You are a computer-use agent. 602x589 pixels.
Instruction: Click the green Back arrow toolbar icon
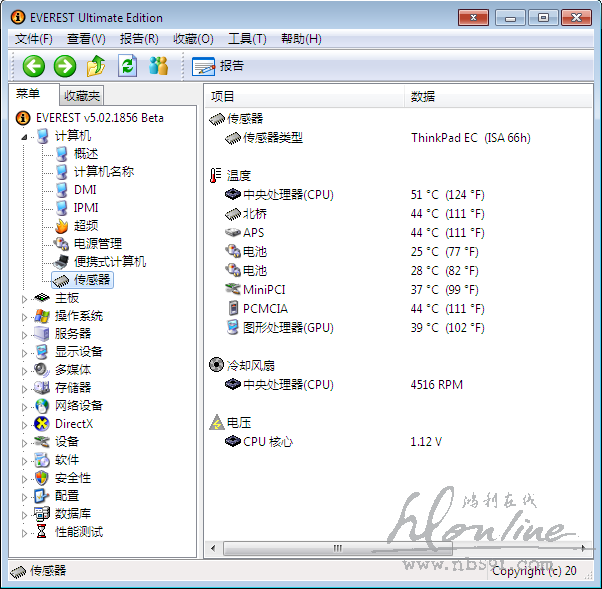tap(34, 66)
